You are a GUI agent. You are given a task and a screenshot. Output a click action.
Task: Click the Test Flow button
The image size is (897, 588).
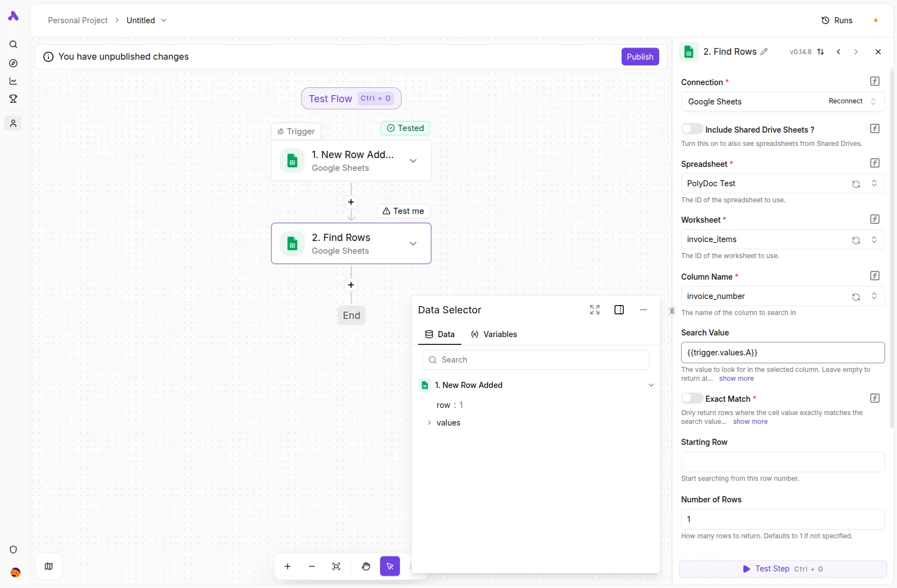(351, 98)
